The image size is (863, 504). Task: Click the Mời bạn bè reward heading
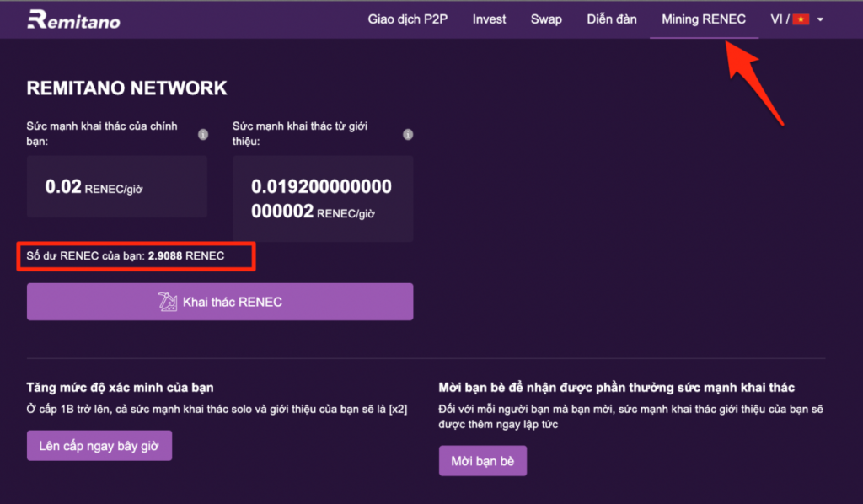coord(616,388)
